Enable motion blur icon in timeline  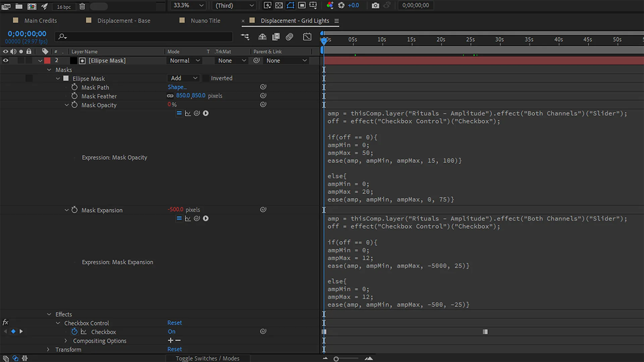[x=289, y=37]
